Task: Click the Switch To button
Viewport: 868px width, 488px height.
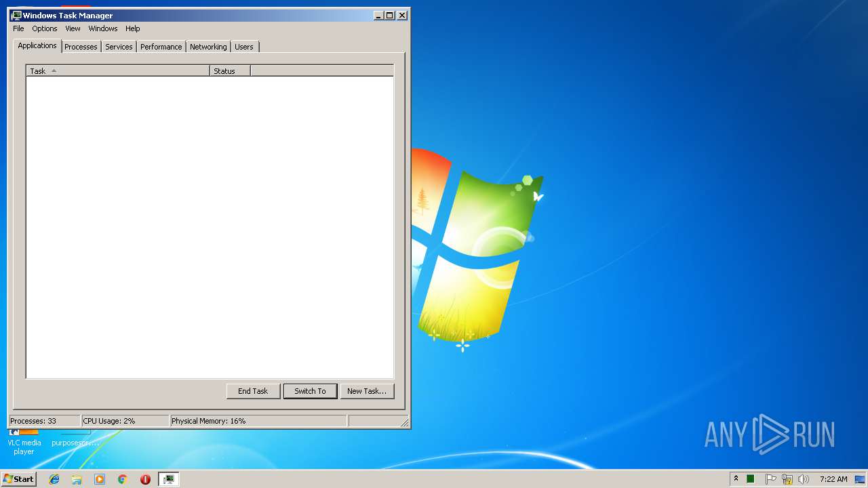Action: (310, 391)
